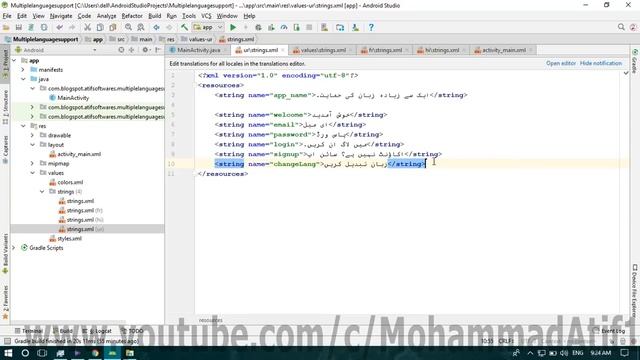This screenshot has width=640, height=360.
Task: Toggle the Structure tool window side tab
Action: [5, 107]
